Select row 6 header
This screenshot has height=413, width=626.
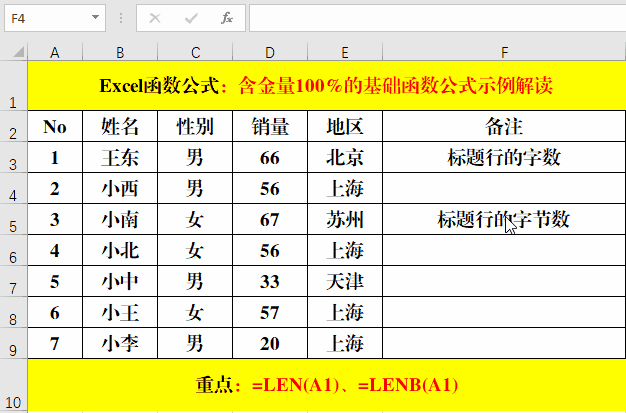pos(14,250)
